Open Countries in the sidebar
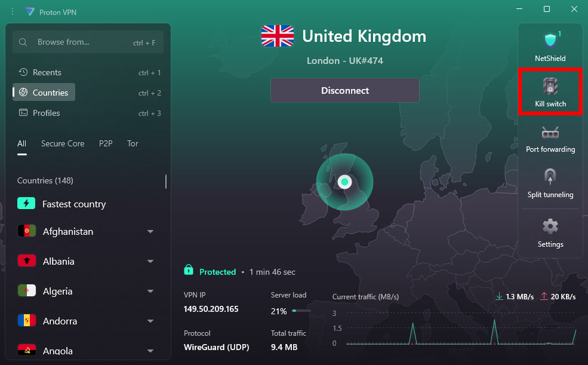The height and width of the screenshot is (365, 588). click(x=44, y=92)
